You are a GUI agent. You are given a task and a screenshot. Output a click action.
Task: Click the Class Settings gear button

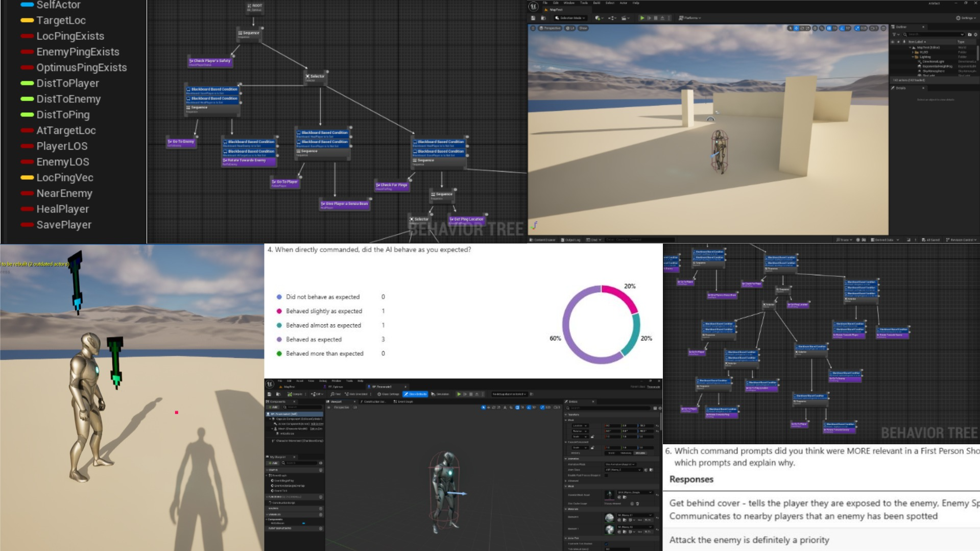(x=388, y=394)
